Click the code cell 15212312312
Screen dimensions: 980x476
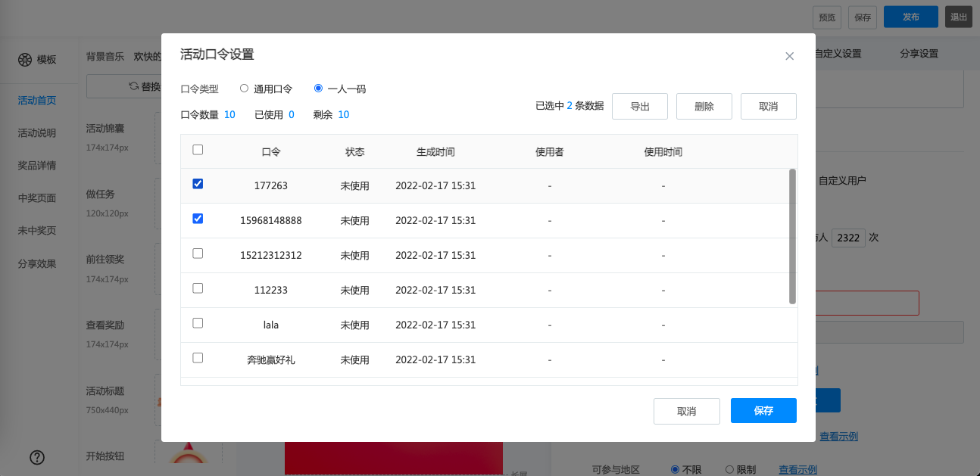(x=271, y=255)
